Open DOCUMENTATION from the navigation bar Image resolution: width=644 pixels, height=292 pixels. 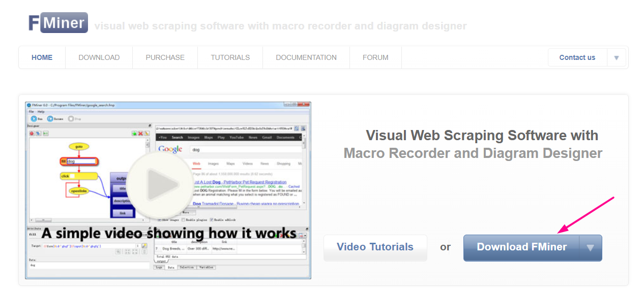(306, 57)
